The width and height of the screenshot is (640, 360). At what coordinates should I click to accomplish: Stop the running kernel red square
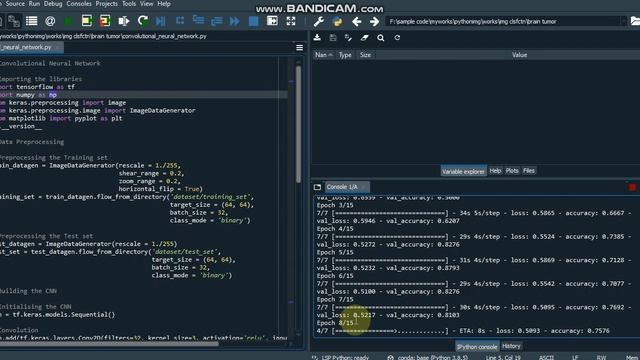(632, 187)
